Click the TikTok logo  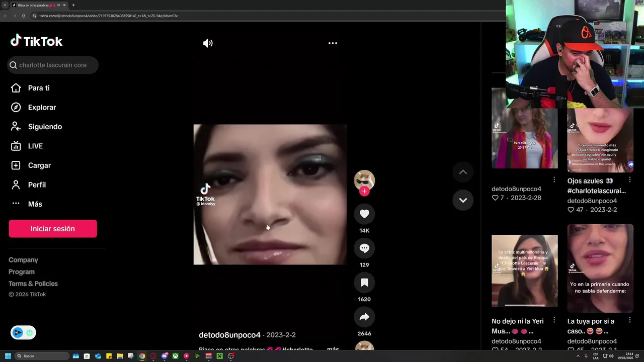click(36, 41)
